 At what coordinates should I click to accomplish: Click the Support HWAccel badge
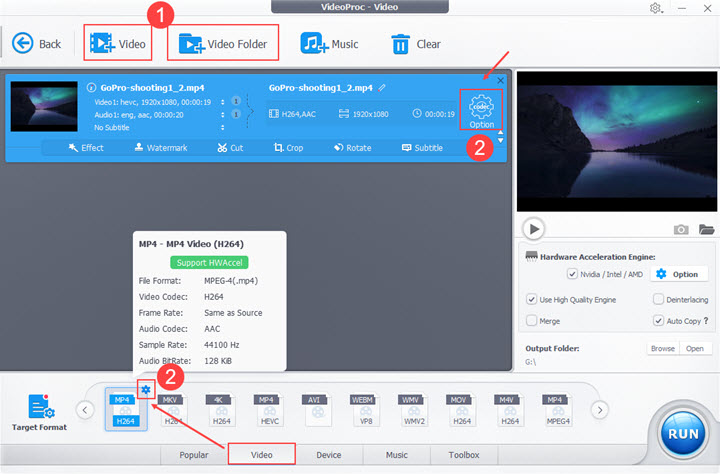coord(209,262)
